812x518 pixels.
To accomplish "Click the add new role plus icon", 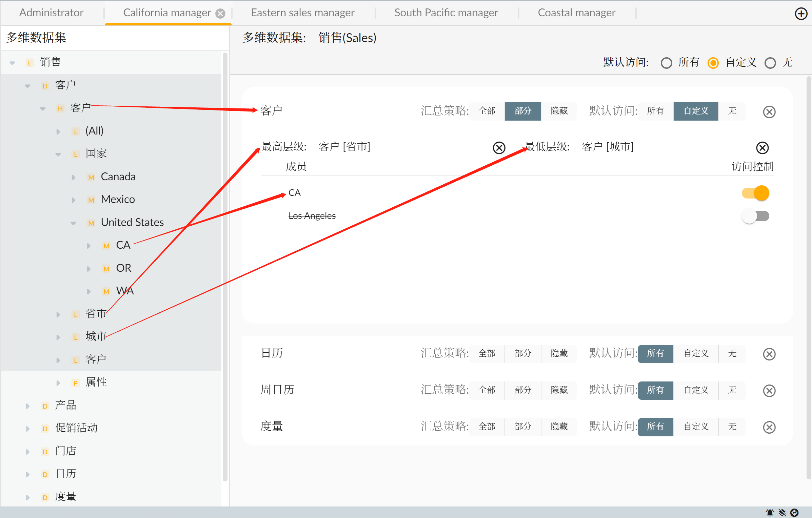I will click(801, 14).
